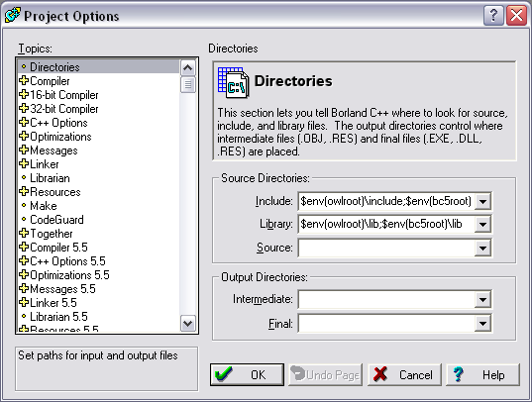Expand C++ Options plus icon
532x402 pixels.
pyautogui.click(x=24, y=123)
